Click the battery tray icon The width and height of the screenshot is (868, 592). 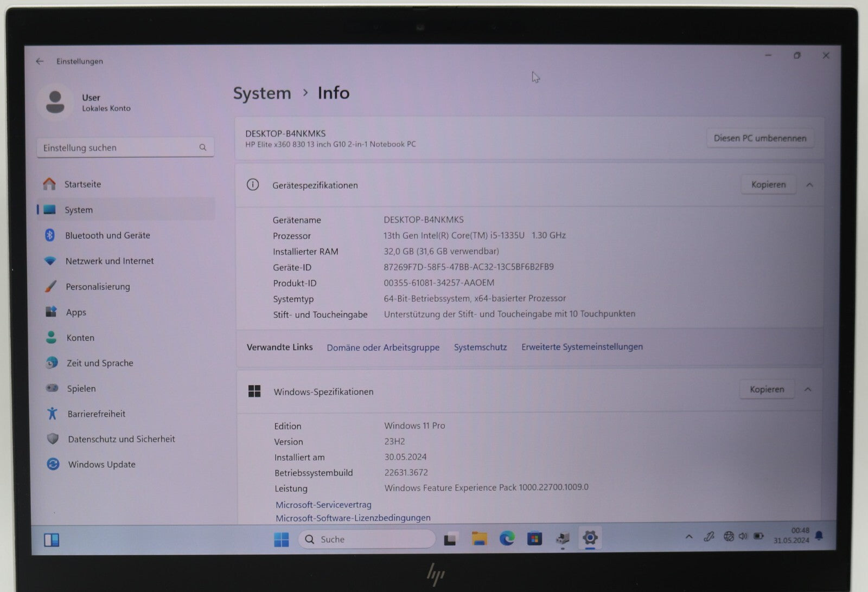point(758,536)
